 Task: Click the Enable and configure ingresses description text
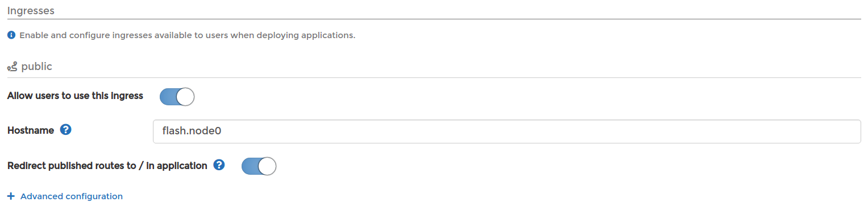pyautogui.click(x=188, y=35)
